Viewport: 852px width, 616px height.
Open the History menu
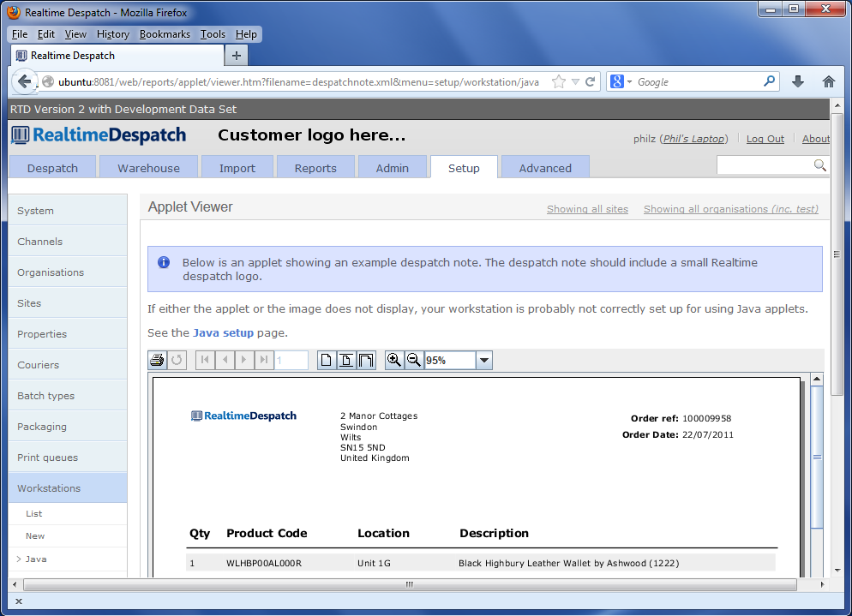(113, 34)
